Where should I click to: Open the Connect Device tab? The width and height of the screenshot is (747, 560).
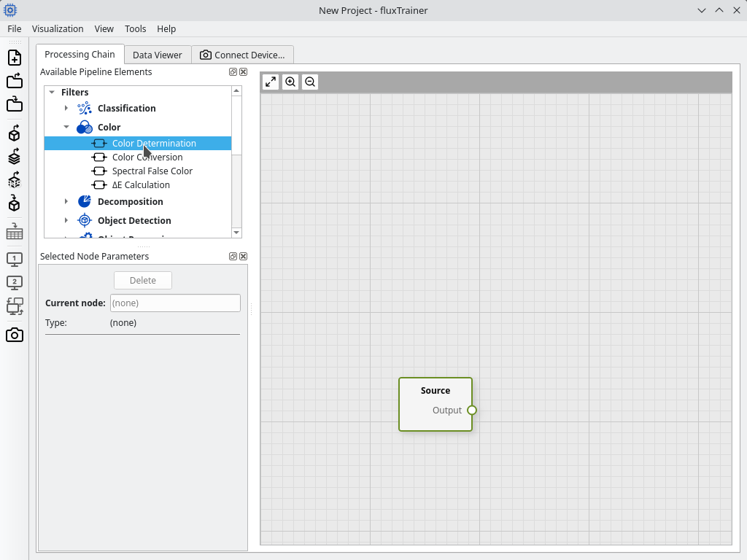(x=242, y=55)
